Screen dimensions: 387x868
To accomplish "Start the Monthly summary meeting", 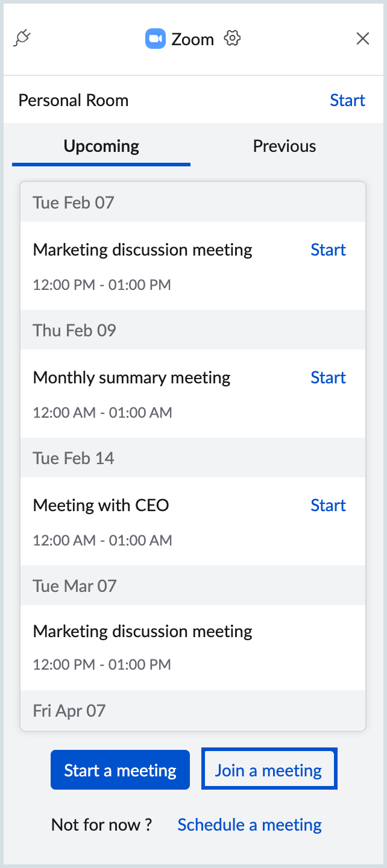I will pos(328,377).
